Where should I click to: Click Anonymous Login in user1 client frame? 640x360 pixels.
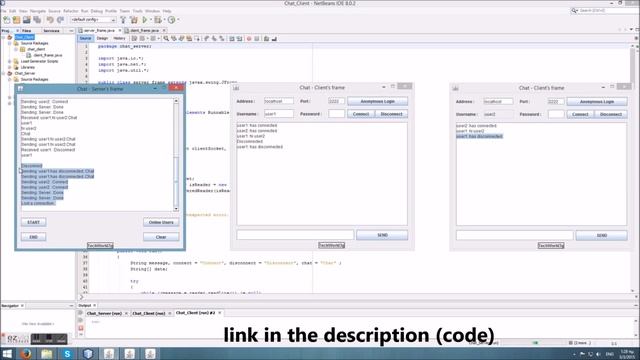[378, 101]
